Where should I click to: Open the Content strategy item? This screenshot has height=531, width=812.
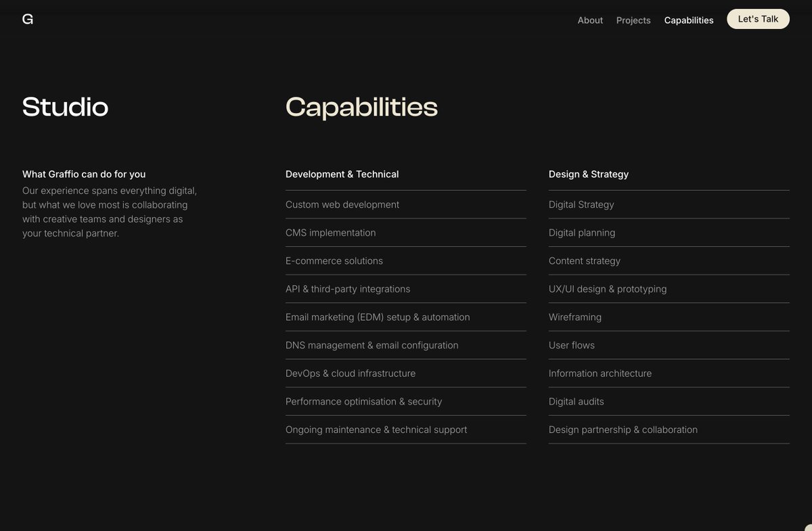pos(584,260)
